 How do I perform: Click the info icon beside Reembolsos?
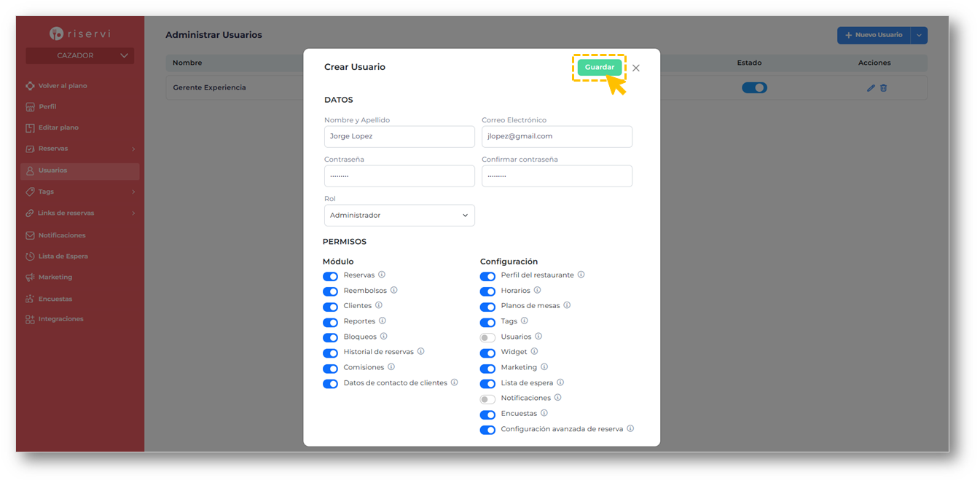393,290
